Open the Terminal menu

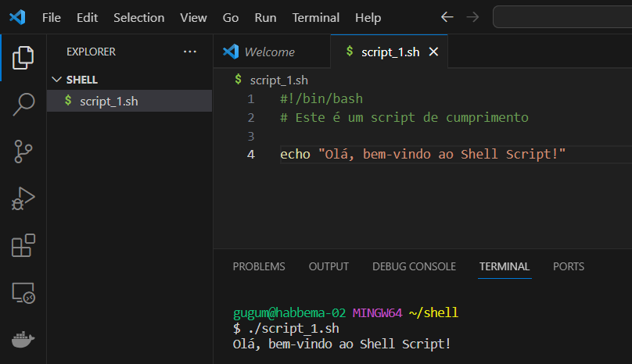point(316,17)
